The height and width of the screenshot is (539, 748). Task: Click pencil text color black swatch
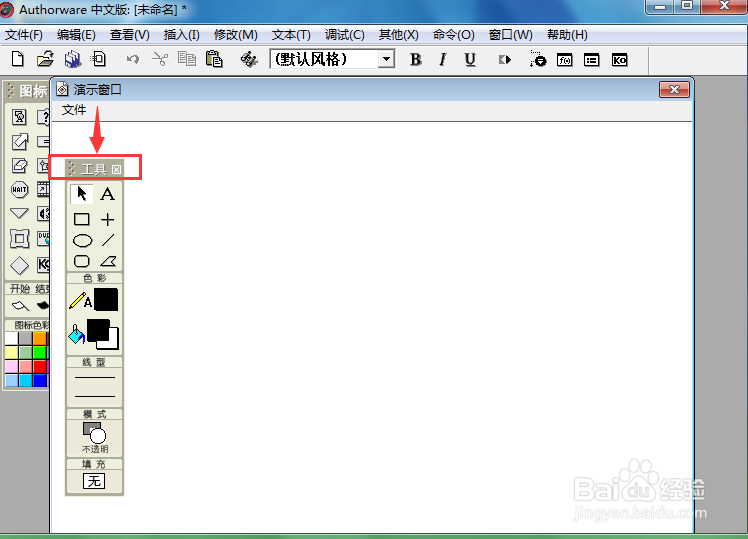coord(106,300)
